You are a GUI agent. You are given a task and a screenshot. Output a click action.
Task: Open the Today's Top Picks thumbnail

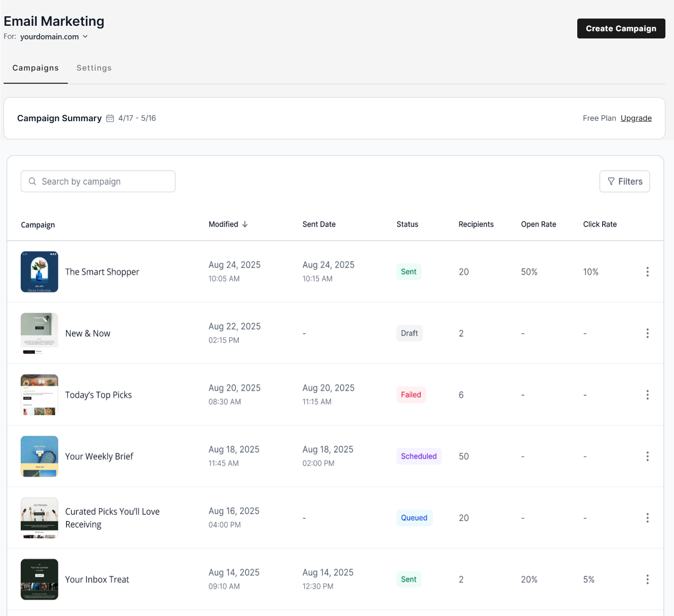tap(39, 395)
